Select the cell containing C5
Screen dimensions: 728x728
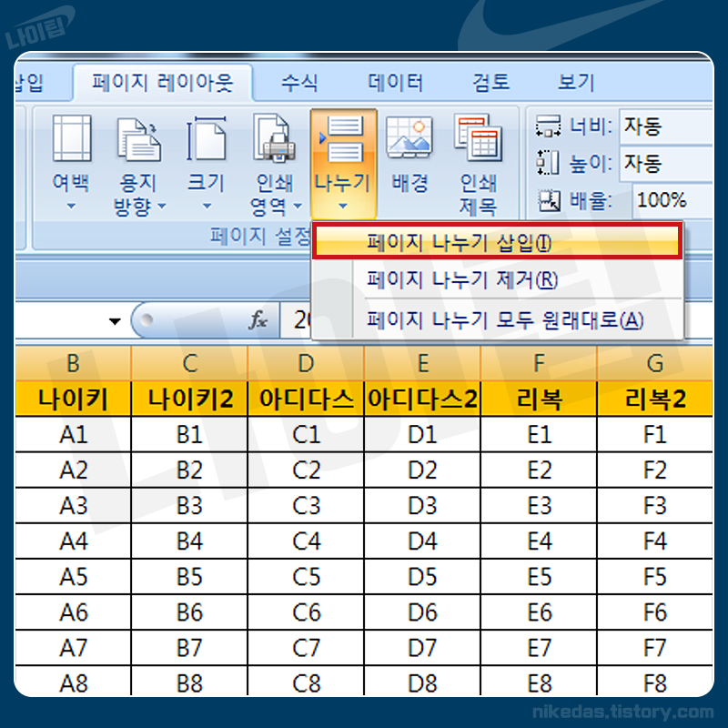(x=306, y=577)
